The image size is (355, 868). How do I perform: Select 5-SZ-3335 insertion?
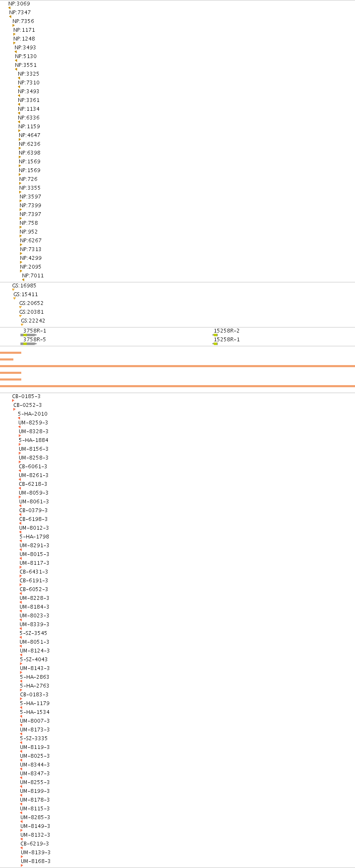(x=34, y=739)
